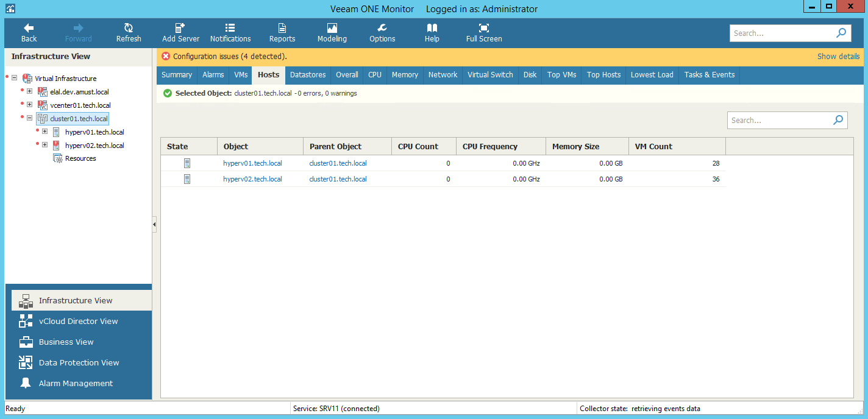868x419 pixels.
Task: Open cluster01.tech.local parent link for hyperv02 row
Action: click(338, 179)
